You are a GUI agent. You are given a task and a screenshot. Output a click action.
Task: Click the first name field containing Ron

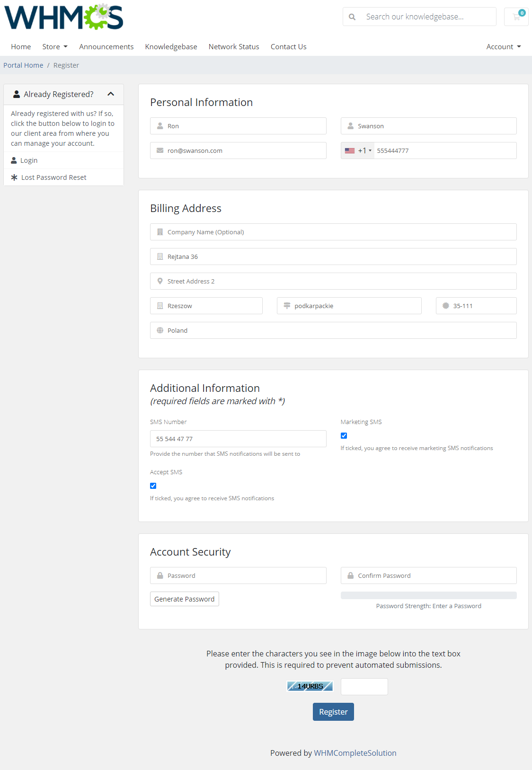click(x=238, y=126)
